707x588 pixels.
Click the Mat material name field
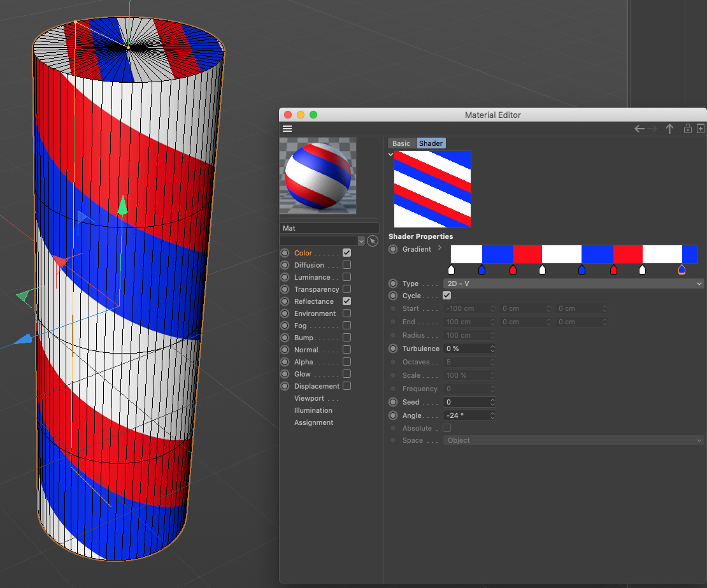click(329, 228)
